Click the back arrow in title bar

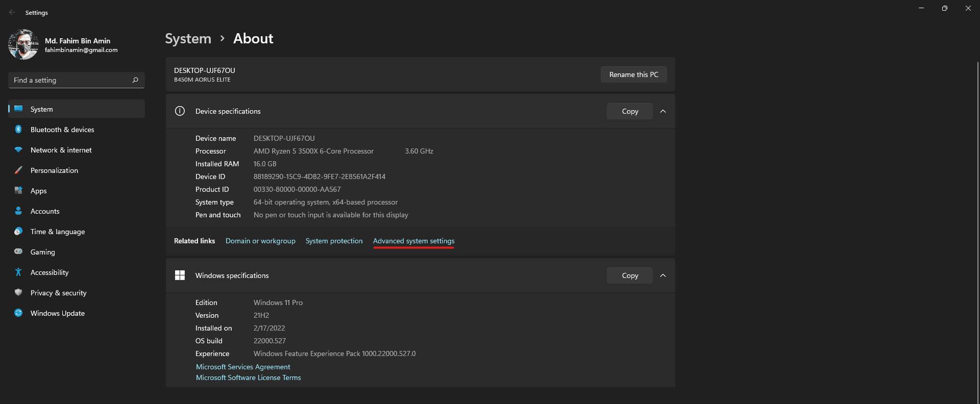coord(12,12)
